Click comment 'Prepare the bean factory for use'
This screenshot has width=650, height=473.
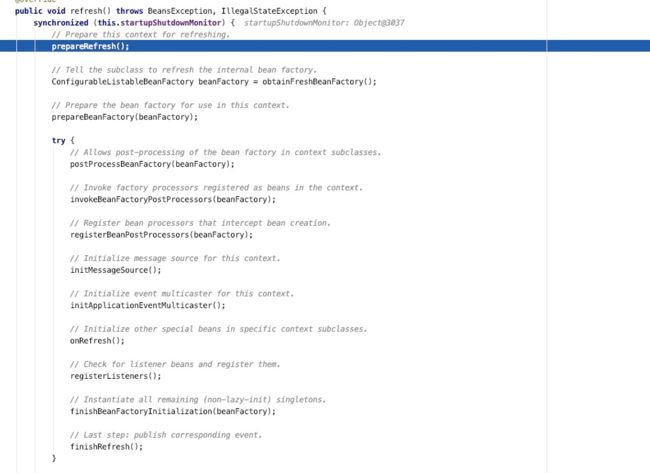[170, 105]
